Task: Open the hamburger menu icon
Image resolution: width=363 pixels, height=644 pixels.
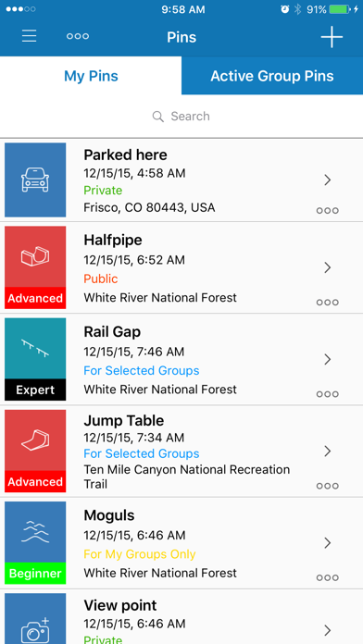Action: [30, 36]
